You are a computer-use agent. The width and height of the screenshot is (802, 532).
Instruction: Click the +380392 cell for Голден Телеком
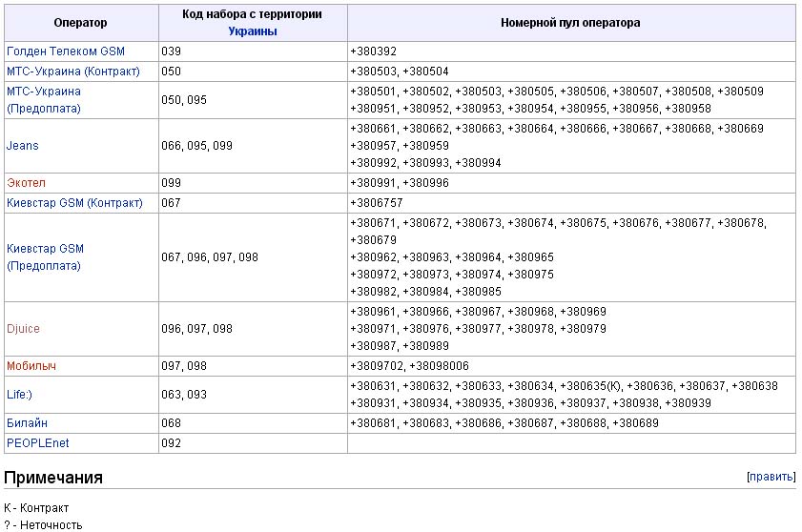571,51
